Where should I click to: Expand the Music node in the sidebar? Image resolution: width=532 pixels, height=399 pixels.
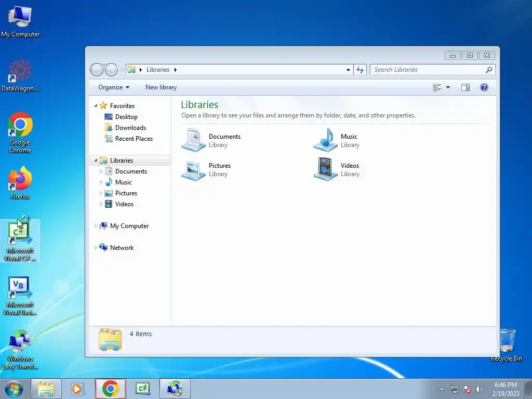101,182
